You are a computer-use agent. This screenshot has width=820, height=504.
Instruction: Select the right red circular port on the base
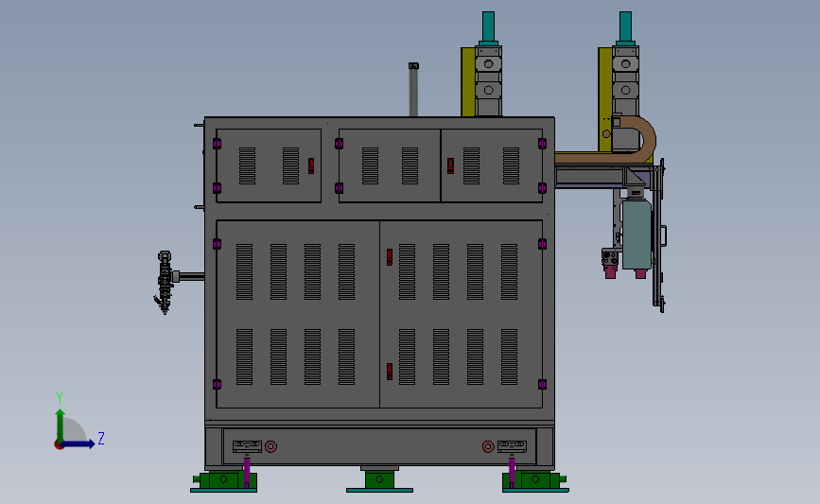pyautogui.click(x=487, y=446)
